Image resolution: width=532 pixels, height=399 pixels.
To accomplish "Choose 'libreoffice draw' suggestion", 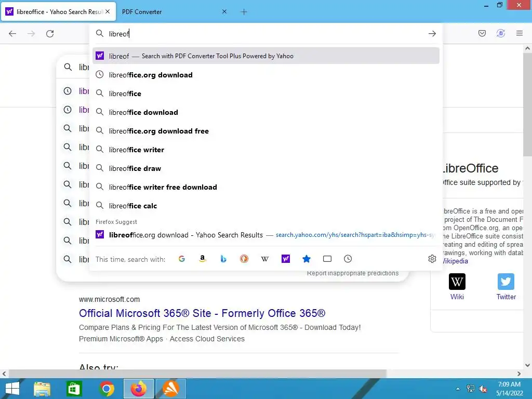I will [x=266, y=168].
